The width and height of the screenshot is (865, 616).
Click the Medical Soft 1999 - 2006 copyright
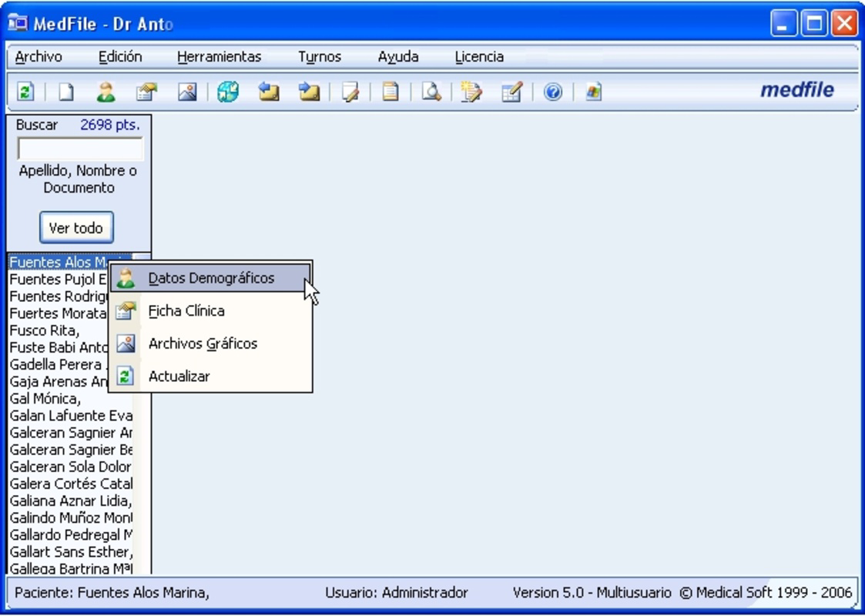pyautogui.click(x=766, y=593)
